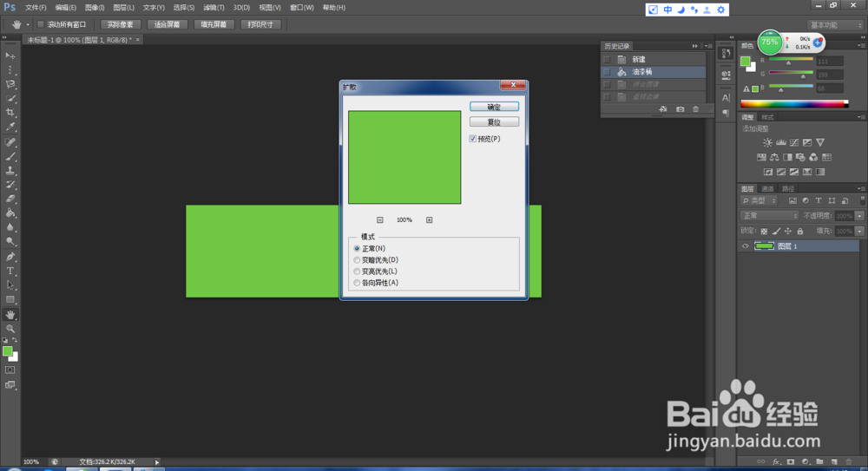Open Fill dropdown arrow

click(x=859, y=232)
